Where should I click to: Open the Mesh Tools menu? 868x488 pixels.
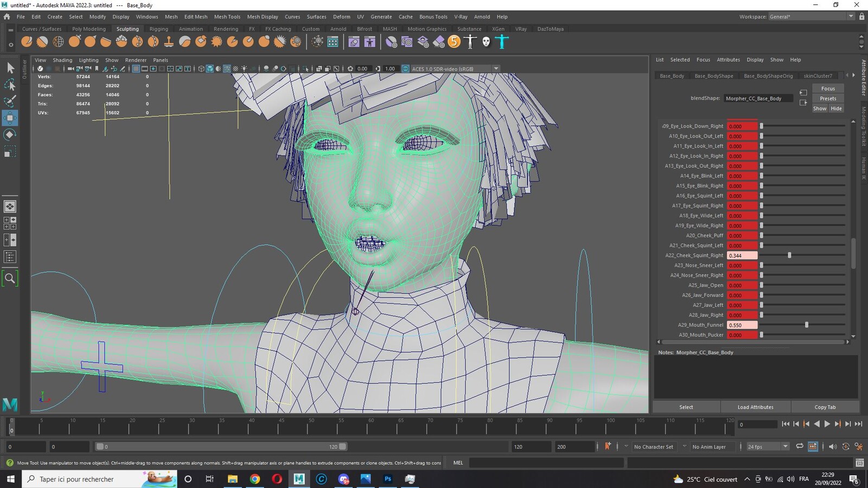[227, 17]
